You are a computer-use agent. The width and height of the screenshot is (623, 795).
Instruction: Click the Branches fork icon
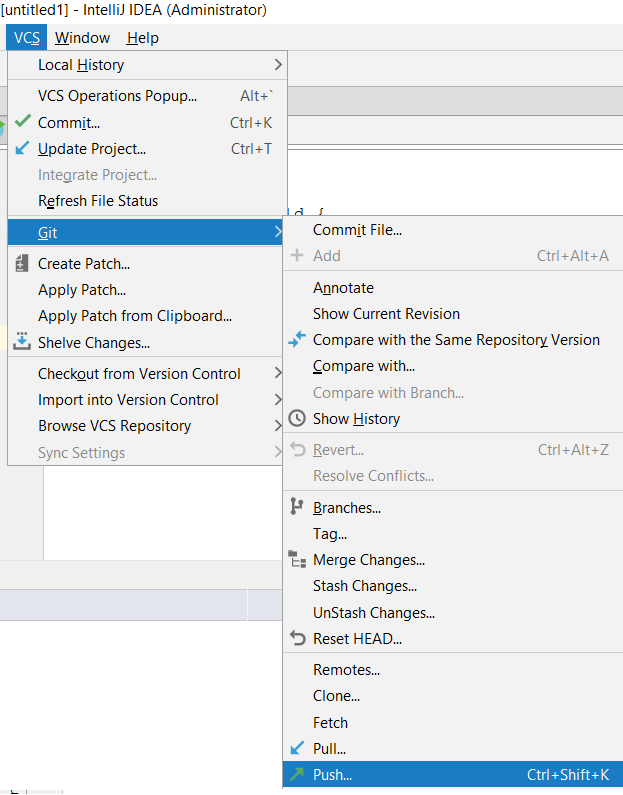pos(297,507)
